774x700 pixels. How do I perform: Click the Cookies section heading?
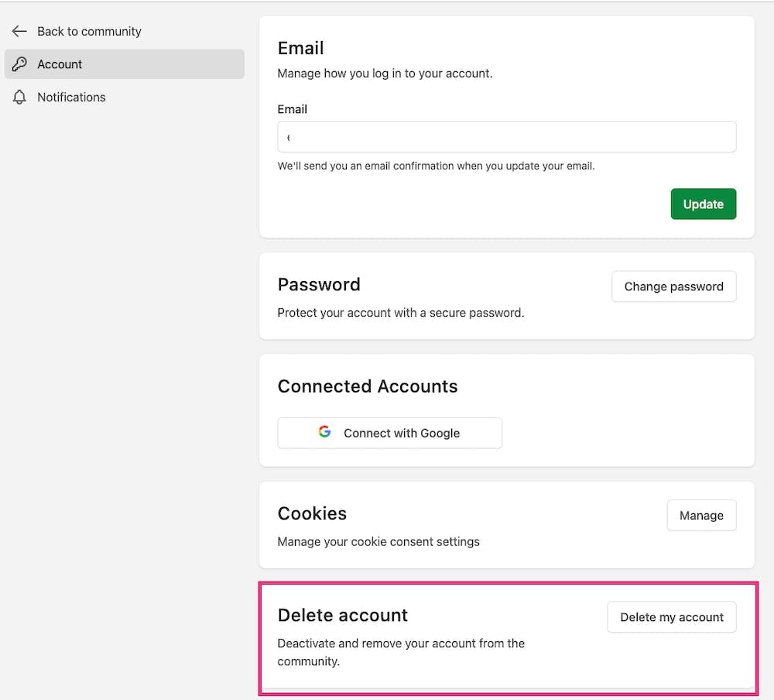[312, 513]
